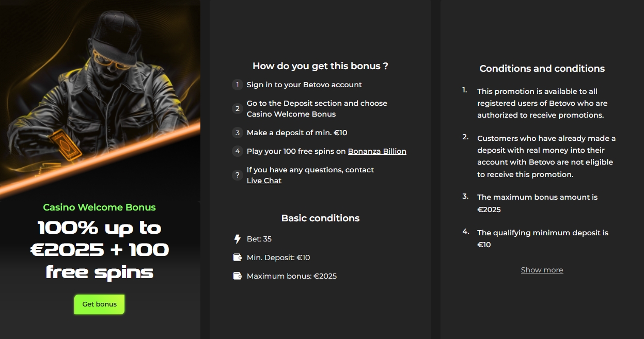Select the step 1 number badge

click(238, 85)
